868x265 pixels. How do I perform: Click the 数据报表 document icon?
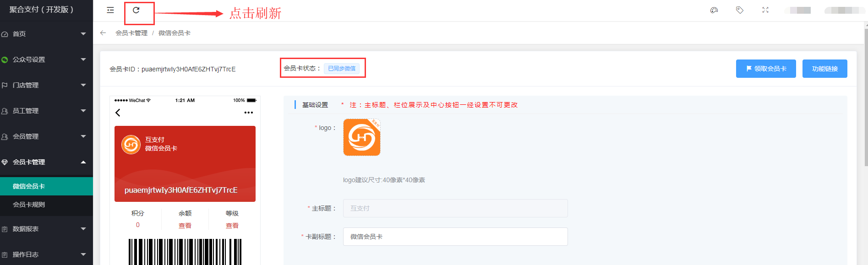click(x=5, y=229)
